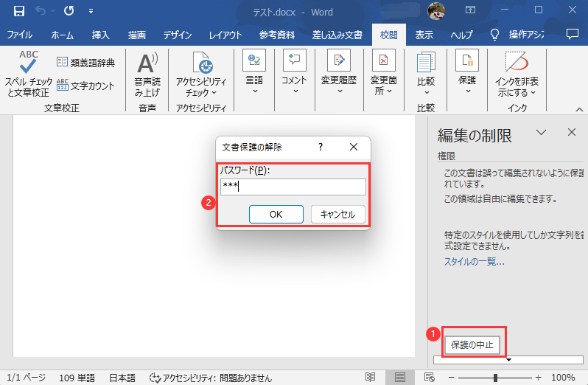Close the 編集の制限 pane

[572, 132]
